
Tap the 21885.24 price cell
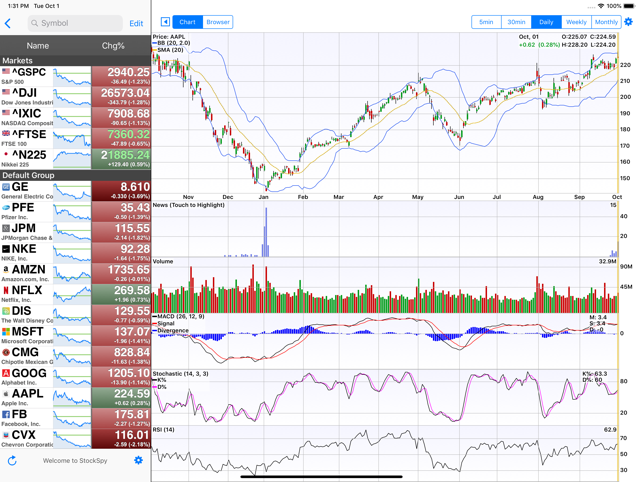coord(121,159)
